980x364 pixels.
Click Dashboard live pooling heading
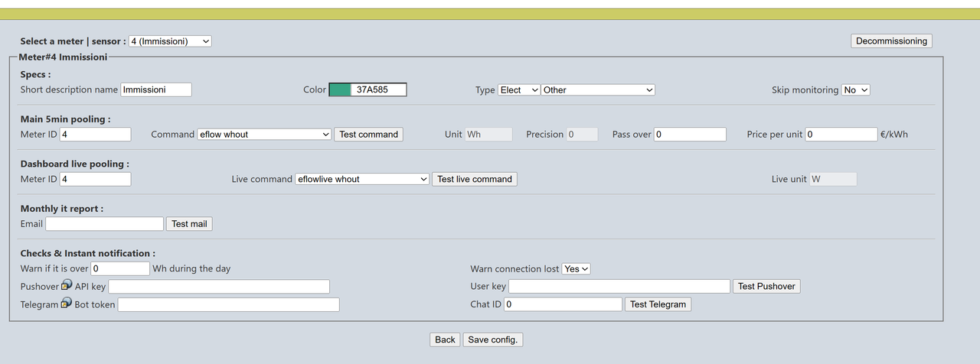pyautogui.click(x=75, y=164)
